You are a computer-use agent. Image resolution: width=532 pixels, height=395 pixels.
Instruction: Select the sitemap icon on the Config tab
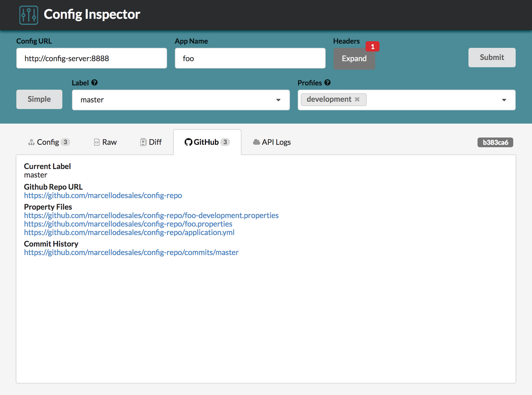(31, 142)
